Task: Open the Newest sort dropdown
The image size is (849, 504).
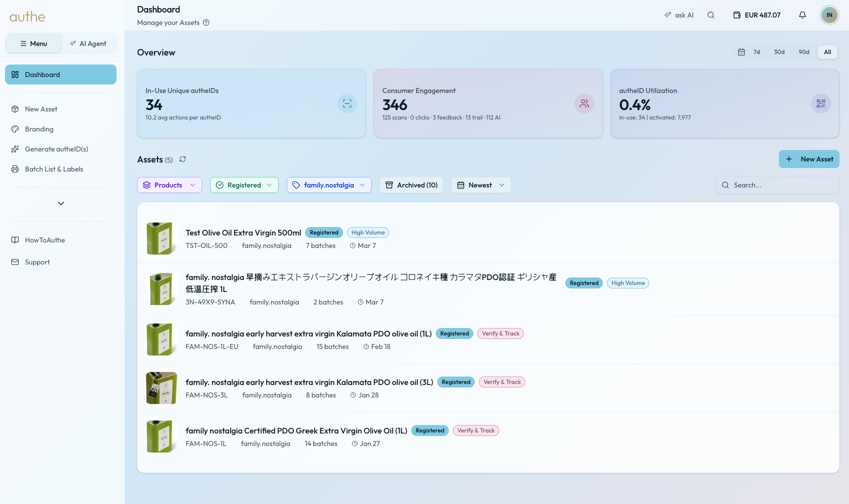Action: (481, 185)
